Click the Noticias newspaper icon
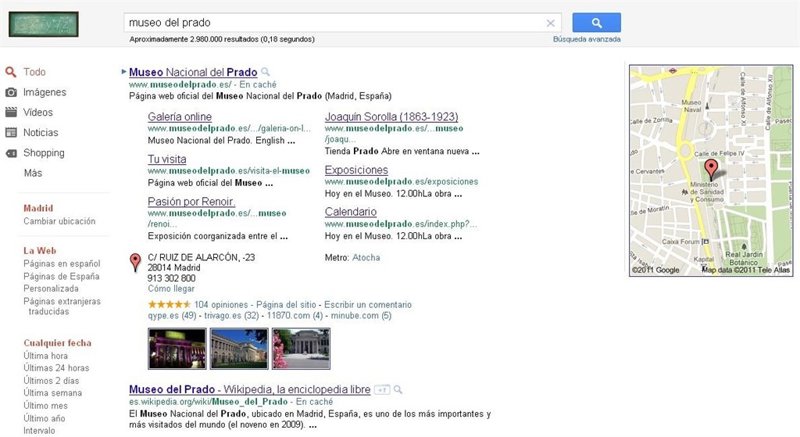Image resolution: width=800 pixels, height=437 pixels. point(11,133)
